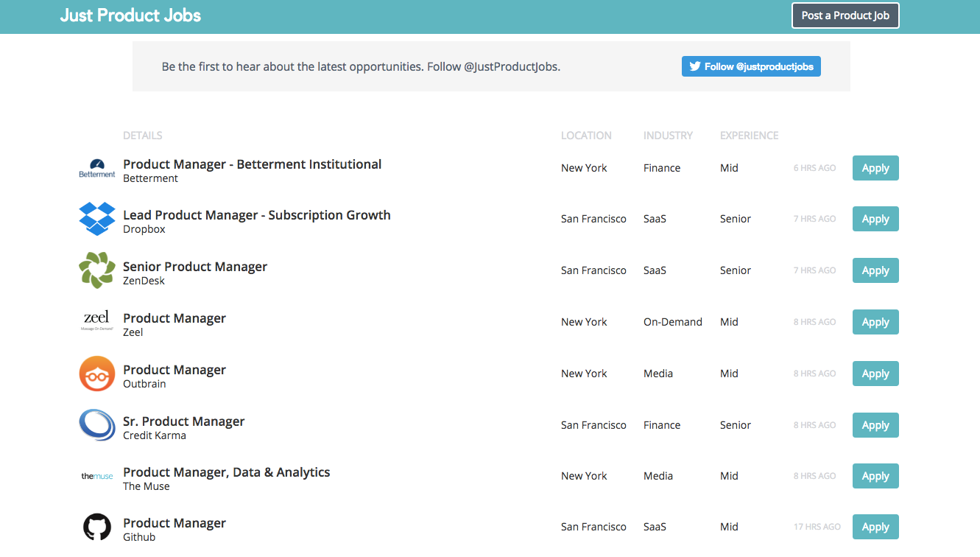Click the Zeel logo
980x557 pixels.
point(97,321)
